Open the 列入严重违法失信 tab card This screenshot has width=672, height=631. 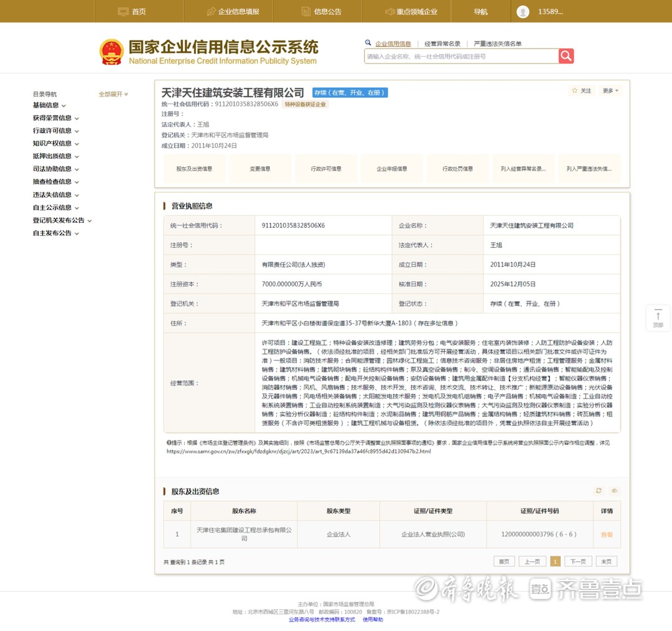pyautogui.click(x=589, y=169)
